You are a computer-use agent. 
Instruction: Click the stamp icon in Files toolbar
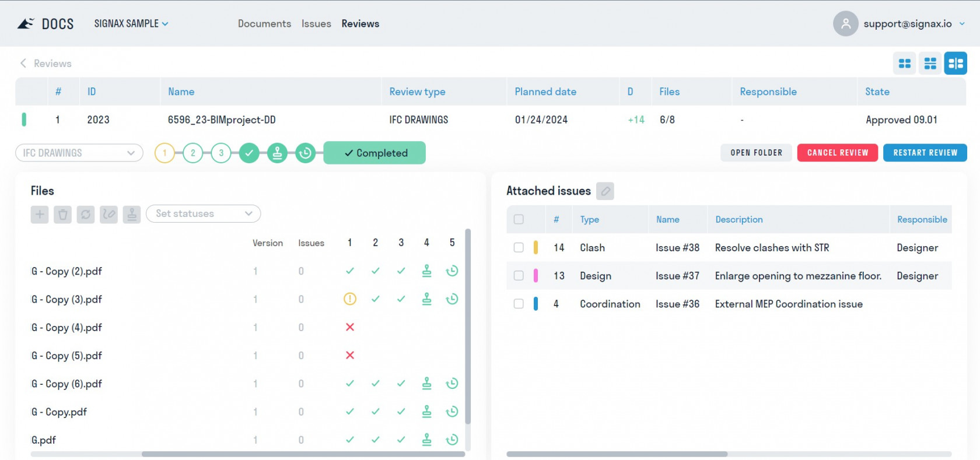(132, 215)
